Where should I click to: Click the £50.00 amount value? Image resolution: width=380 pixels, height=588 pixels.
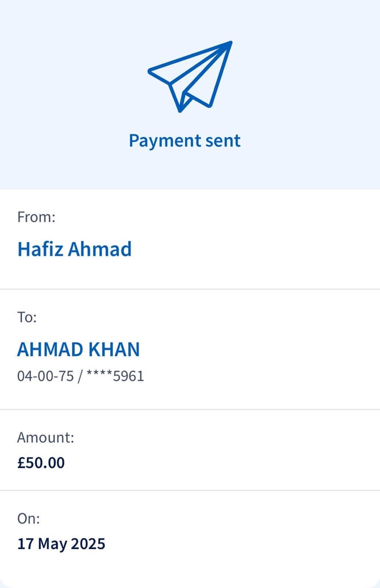point(41,463)
